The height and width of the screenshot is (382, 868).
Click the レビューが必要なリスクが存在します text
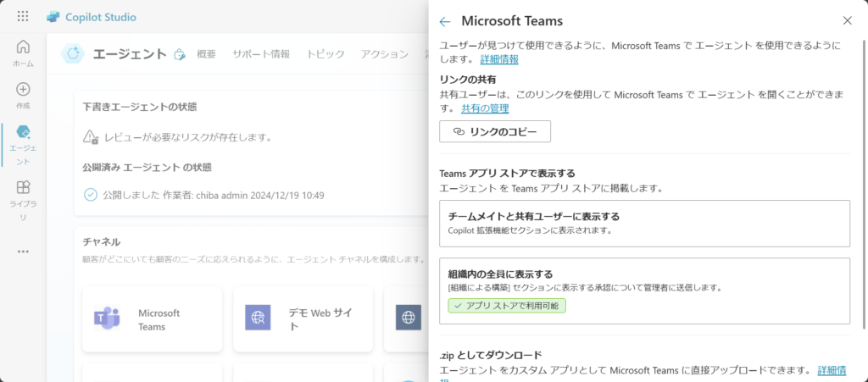[187, 137]
